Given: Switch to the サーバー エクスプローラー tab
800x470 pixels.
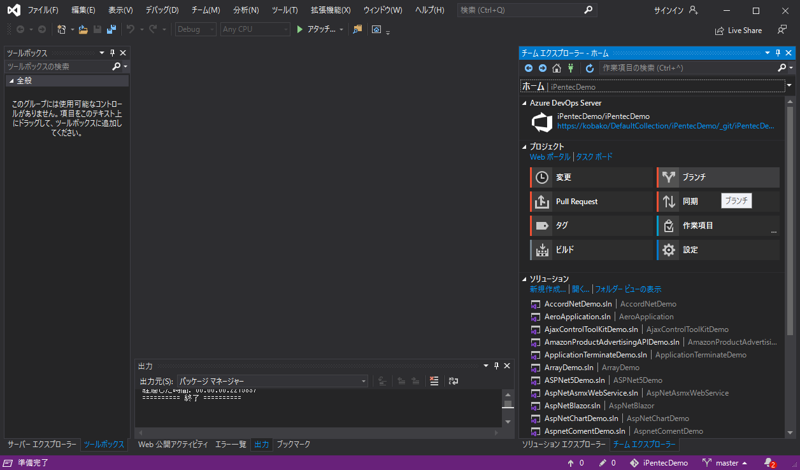Looking at the screenshot, I should pos(42,444).
